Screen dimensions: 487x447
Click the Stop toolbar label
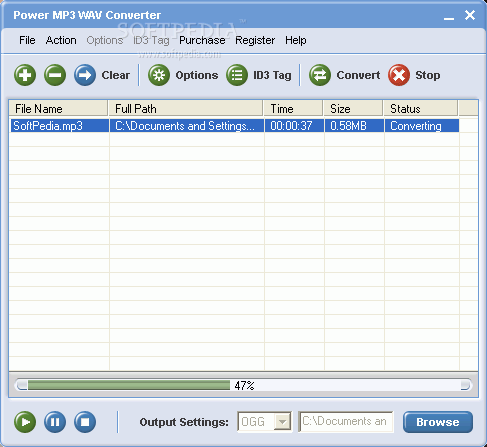point(428,75)
